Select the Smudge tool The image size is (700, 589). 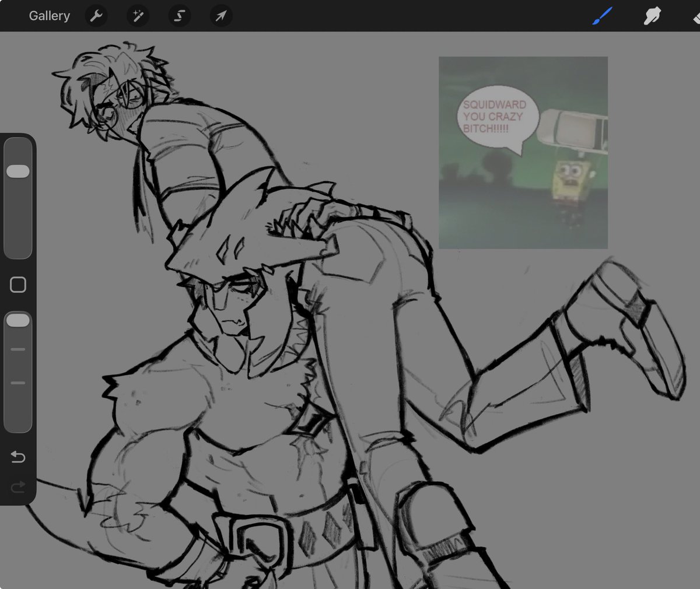click(x=652, y=16)
